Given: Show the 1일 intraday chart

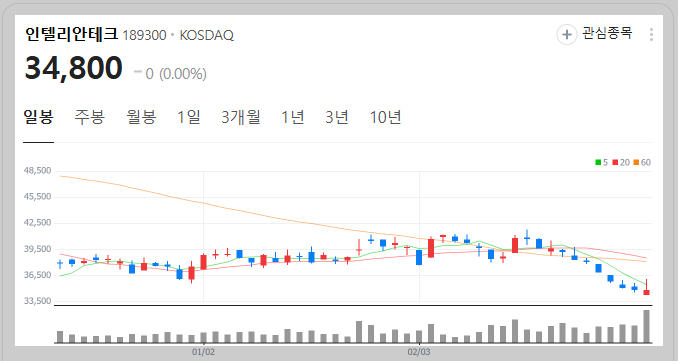Looking at the screenshot, I should [x=189, y=117].
